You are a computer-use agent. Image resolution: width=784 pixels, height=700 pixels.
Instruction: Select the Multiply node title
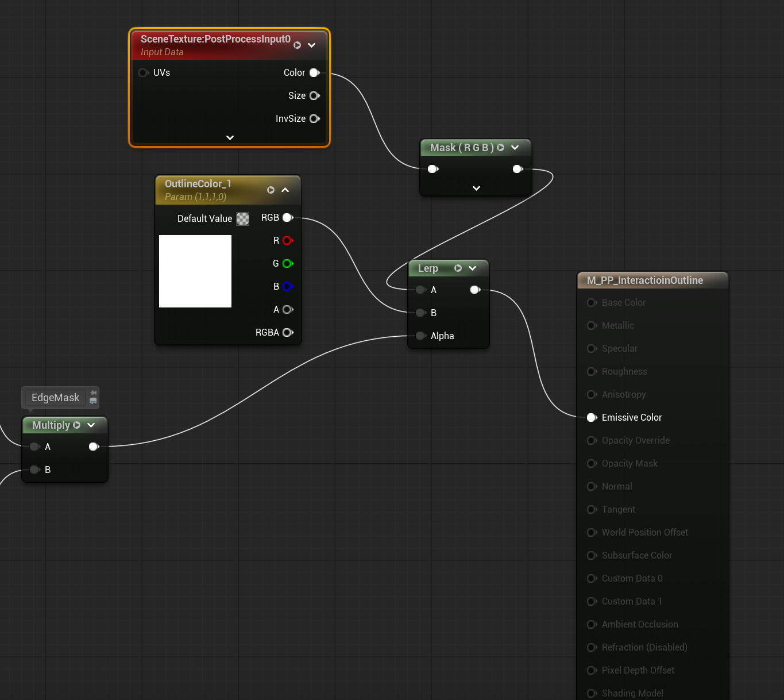[51, 425]
